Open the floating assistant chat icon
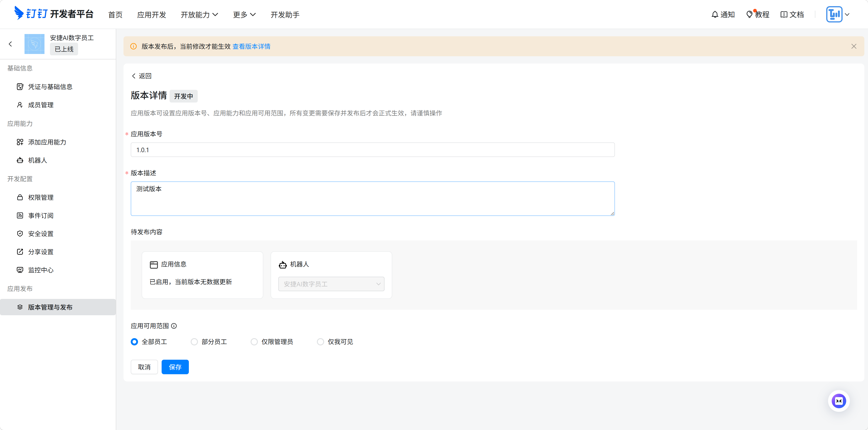 click(x=839, y=401)
